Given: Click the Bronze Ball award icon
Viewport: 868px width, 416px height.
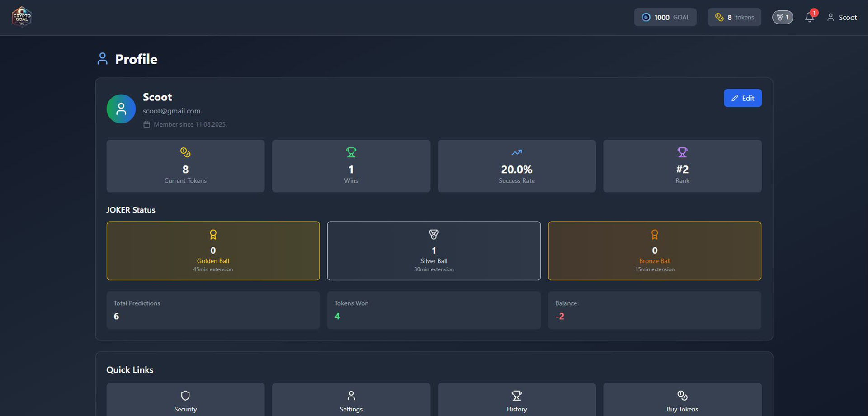Looking at the screenshot, I should pos(655,234).
